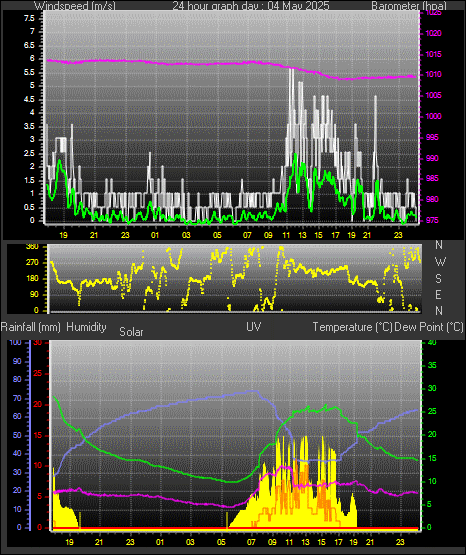Click the Windspeed (m/s) axis title
Viewport: 466px width, 555px height.
pos(75,6)
